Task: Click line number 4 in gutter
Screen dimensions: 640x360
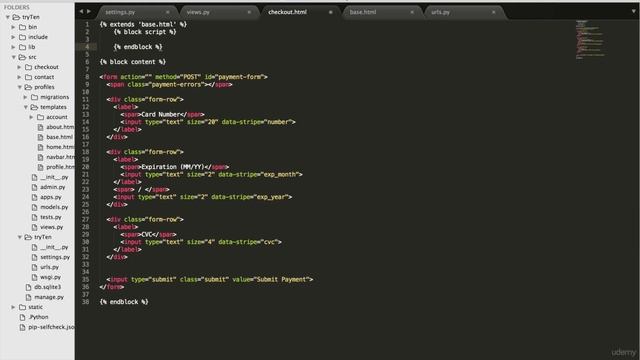Action: tap(87, 47)
